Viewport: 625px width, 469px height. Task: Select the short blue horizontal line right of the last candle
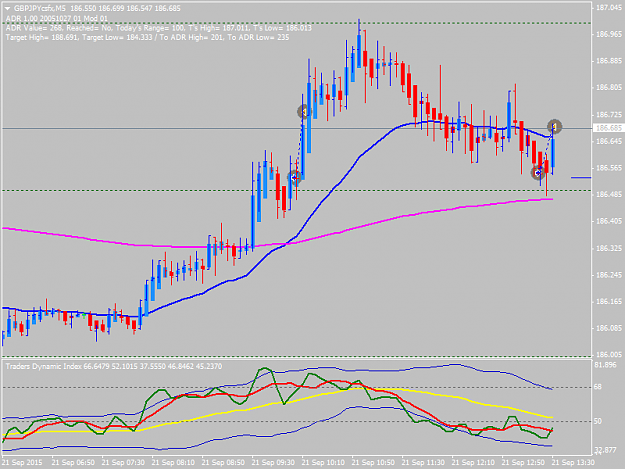click(581, 177)
